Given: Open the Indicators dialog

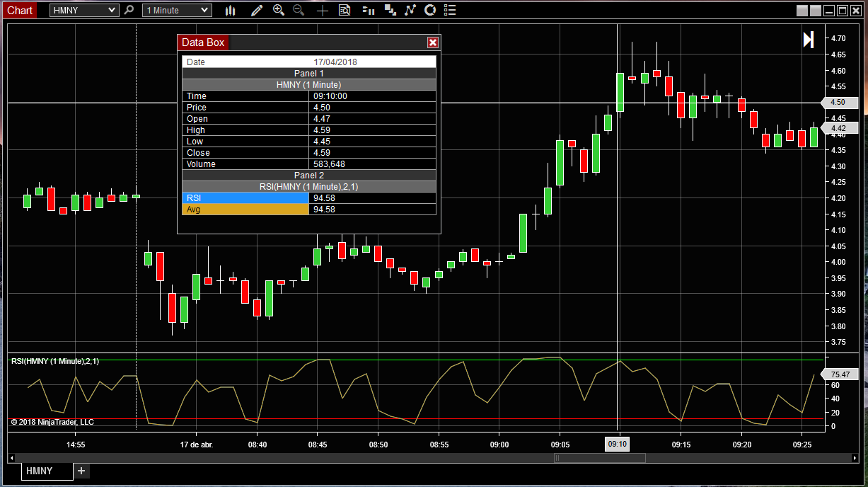Looking at the screenshot, I should click(410, 10).
